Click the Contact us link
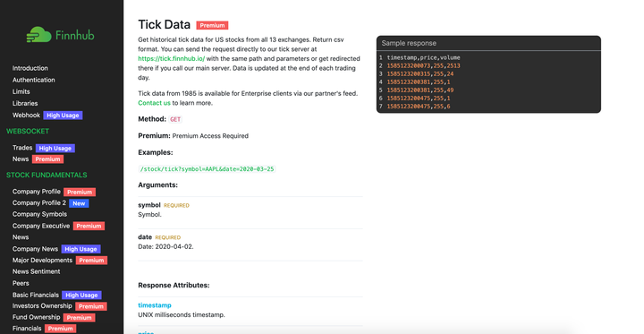 tap(154, 103)
